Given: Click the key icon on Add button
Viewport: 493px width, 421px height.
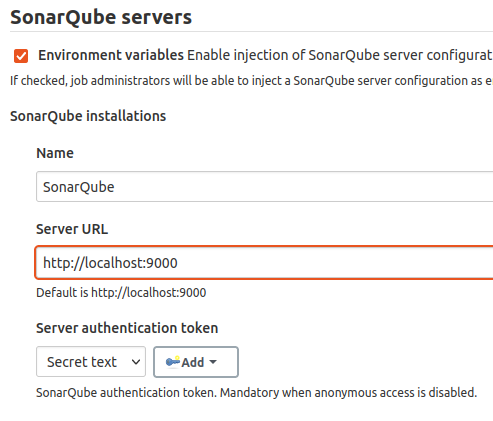Looking at the screenshot, I should coord(173,361).
